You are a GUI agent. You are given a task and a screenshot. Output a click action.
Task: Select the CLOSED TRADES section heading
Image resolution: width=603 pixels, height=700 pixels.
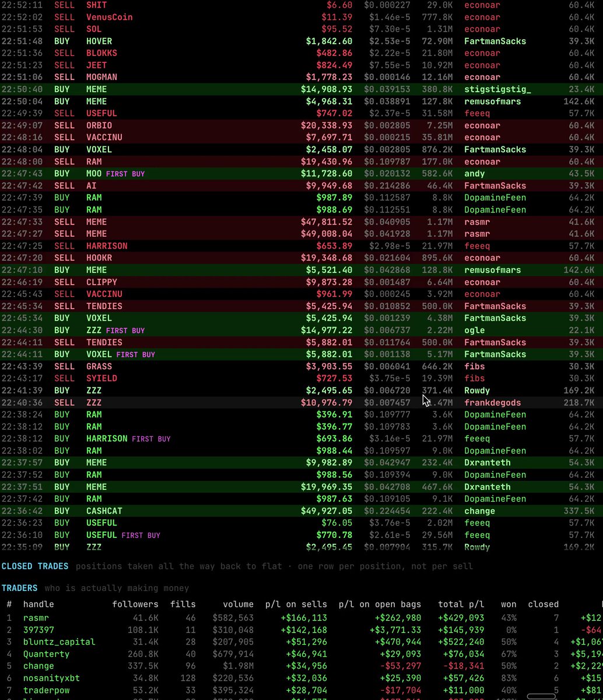(35, 566)
